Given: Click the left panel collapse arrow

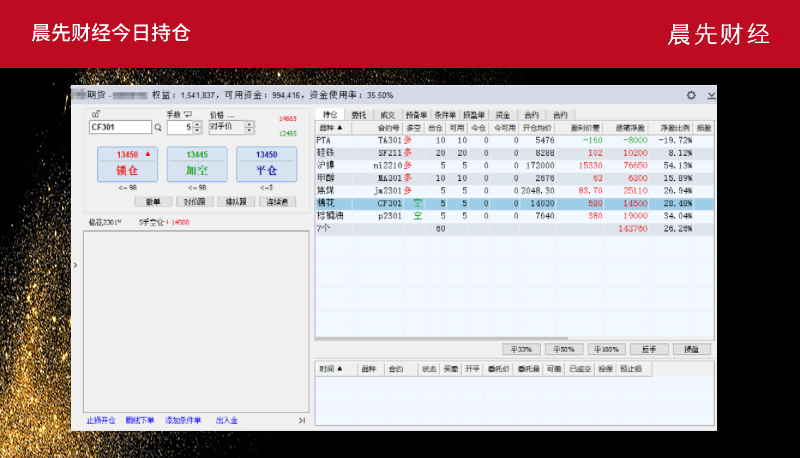Looking at the screenshot, I should (x=76, y=265).
